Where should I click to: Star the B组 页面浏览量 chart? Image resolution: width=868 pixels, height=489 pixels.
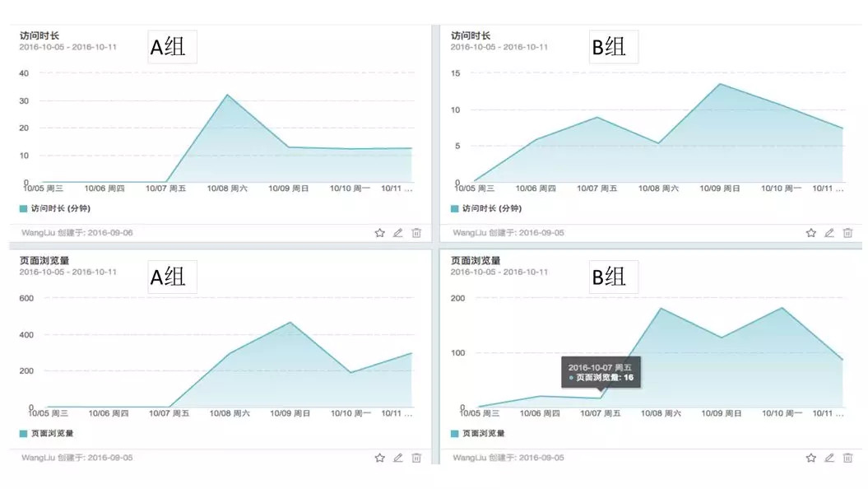click(x=810, y=458)
